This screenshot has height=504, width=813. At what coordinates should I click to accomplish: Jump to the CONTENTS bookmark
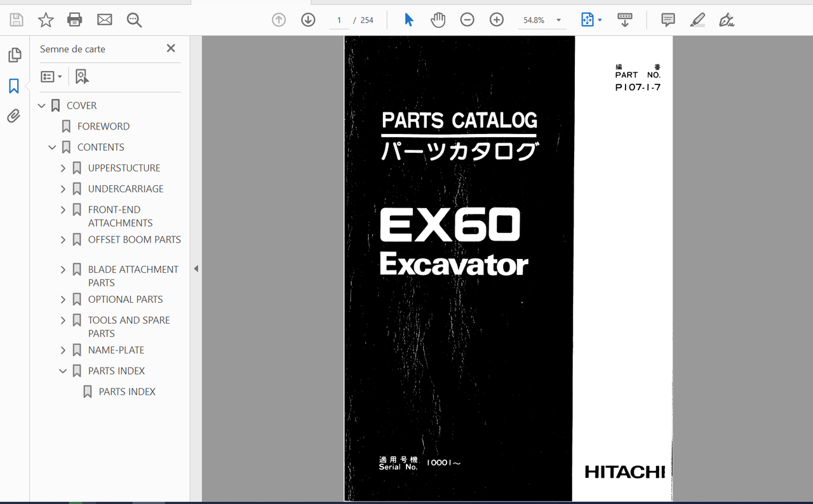point(101,147)
